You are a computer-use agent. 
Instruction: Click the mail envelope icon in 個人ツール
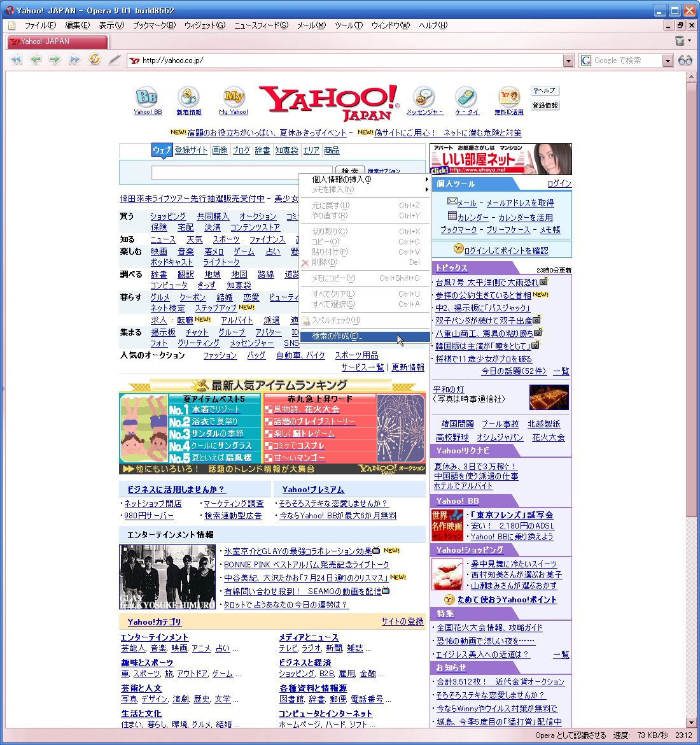coord(452,201)
